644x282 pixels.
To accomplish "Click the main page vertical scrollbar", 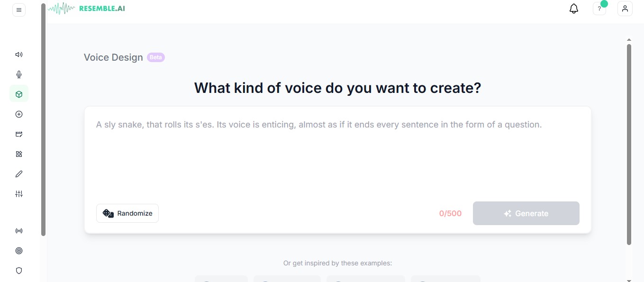I will pos(629,144).
